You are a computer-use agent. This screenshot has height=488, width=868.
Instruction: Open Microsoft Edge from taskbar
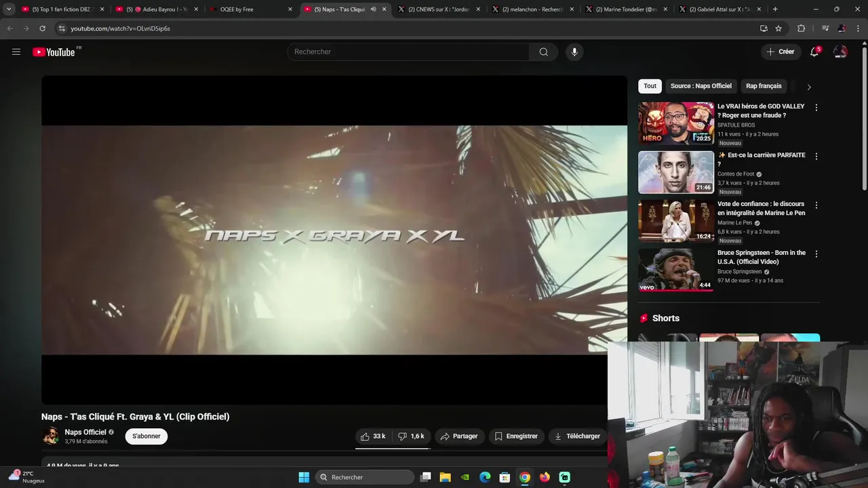tap(485, 477)
